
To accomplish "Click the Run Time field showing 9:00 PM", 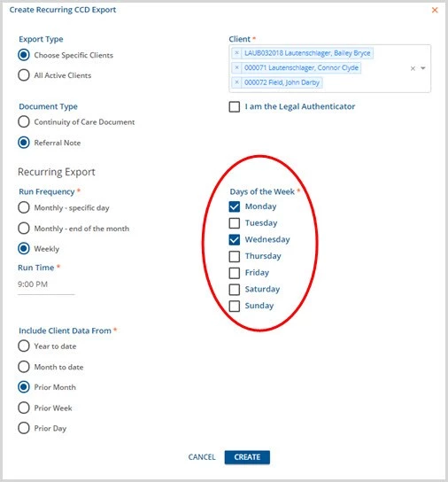I will [46, 284].
